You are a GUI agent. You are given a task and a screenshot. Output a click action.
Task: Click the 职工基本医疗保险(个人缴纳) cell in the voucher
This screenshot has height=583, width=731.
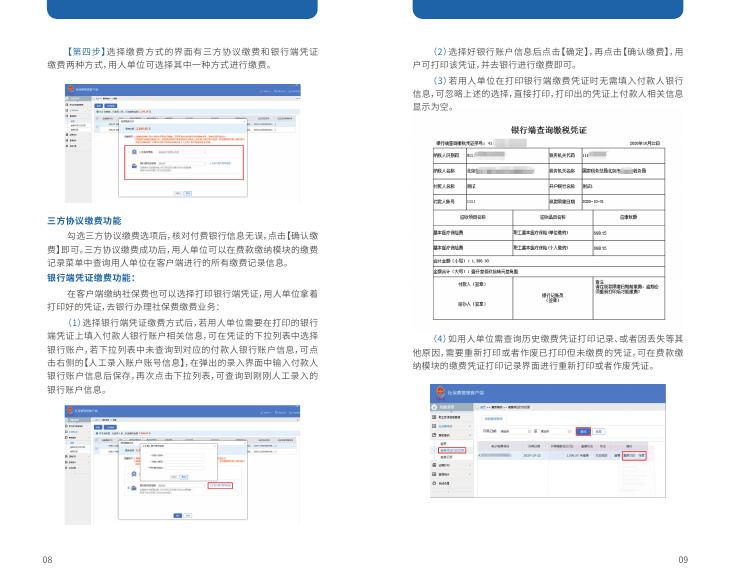pyautogui.click(x=552, y=247)
